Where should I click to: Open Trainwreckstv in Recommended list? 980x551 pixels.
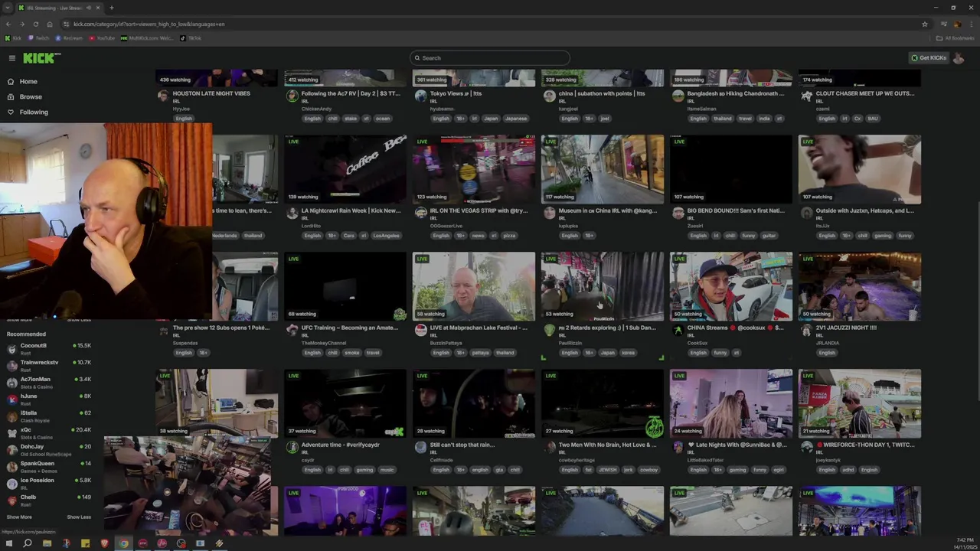pos(47,365)
